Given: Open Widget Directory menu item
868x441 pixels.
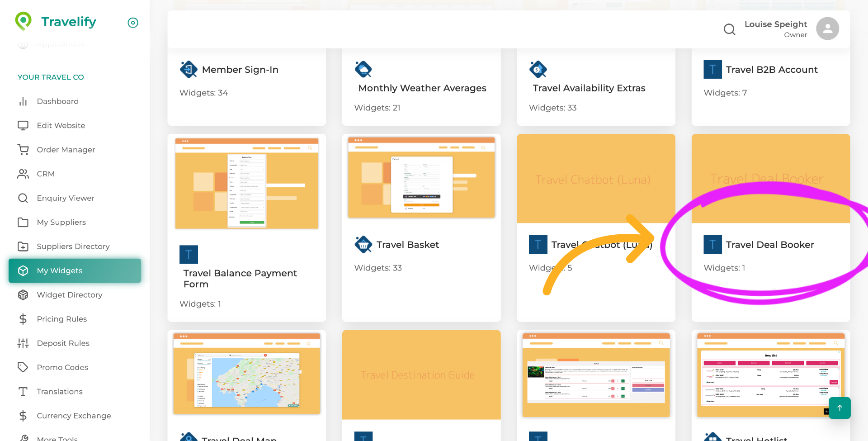Looking at the screenshot, I should click(x=75, y=295).
